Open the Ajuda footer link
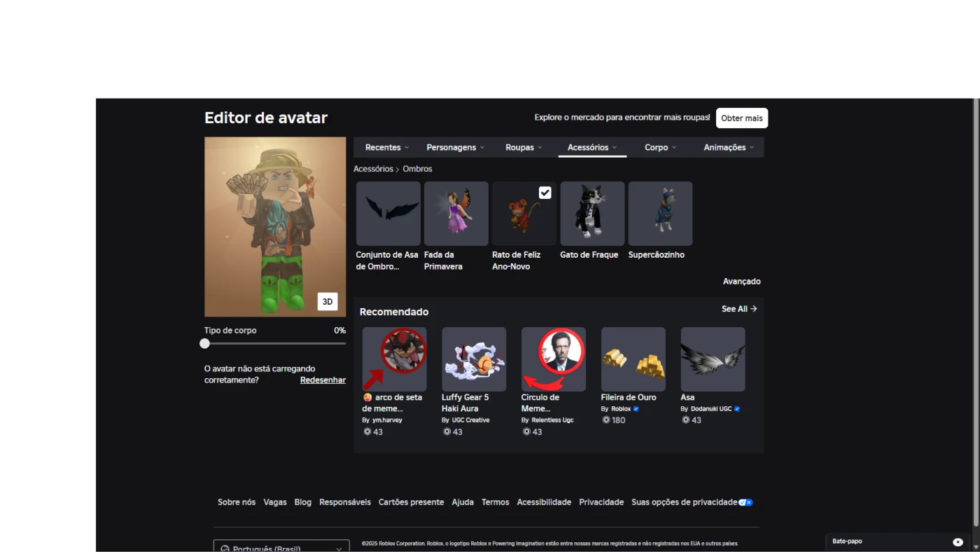The width and height of the screenshot is (980, 552). coord(463,502)
